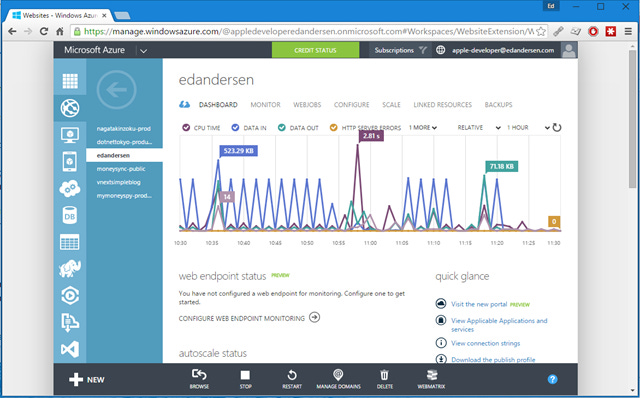Select mymoneyspy-prod... website in list
Image resolution: width=640 pixels, height=398 pixels.
pyautogui.click(x=124, y=196)
